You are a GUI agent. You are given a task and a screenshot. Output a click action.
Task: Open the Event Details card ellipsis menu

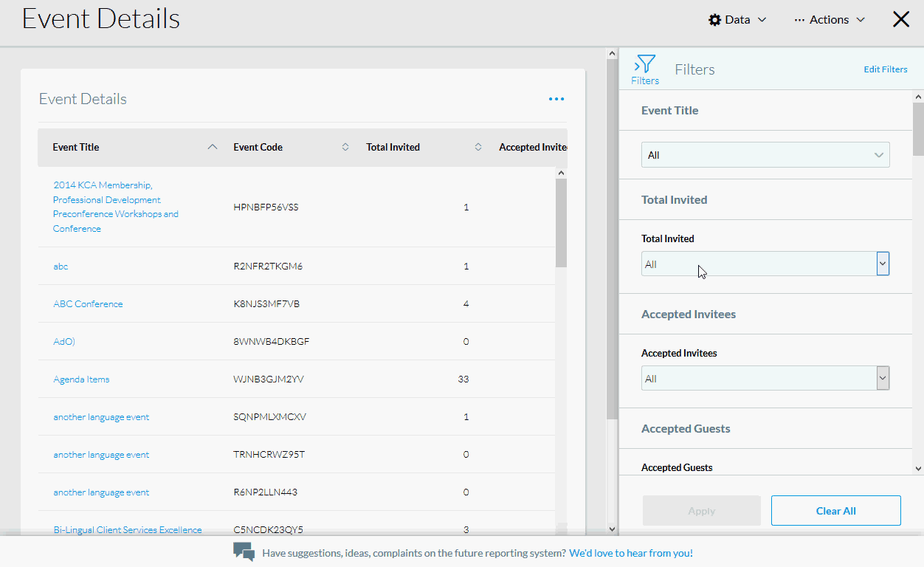(x=556, y=98)
